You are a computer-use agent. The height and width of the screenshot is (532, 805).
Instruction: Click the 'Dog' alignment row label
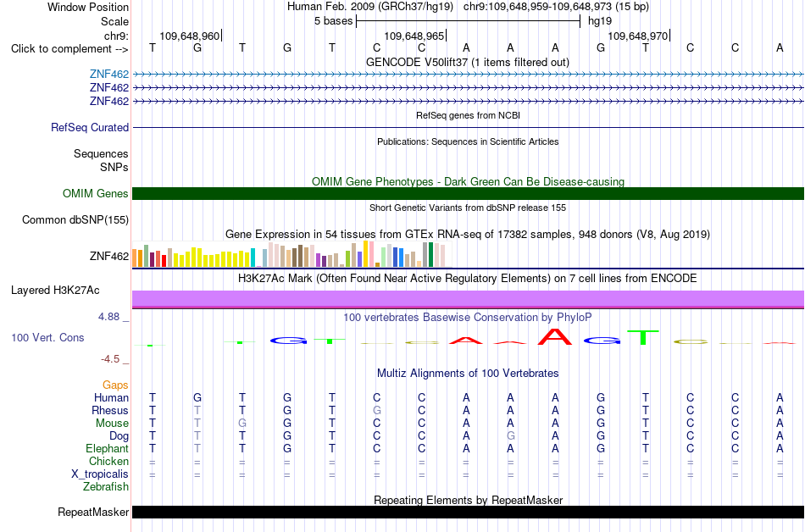[x=119, y=436]
